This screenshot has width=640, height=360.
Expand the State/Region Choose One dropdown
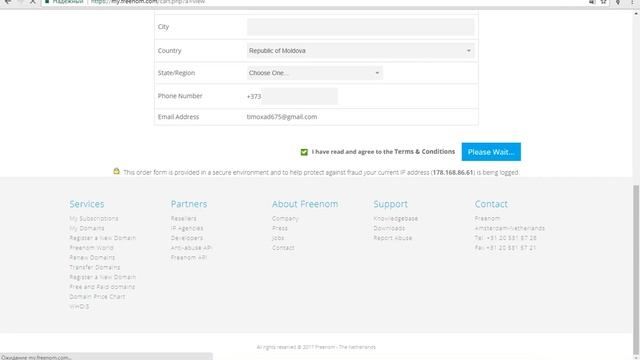point(315,73)
